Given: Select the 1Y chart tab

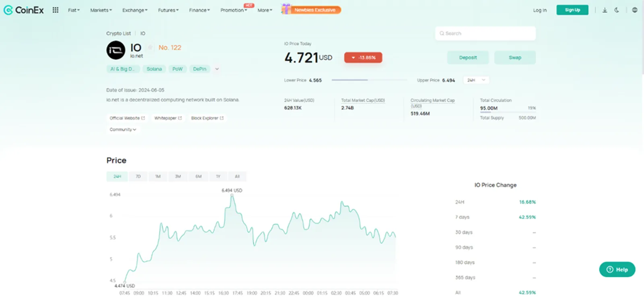Looking at the screenshot, I should pyautogui.click(x=218, y=176).
